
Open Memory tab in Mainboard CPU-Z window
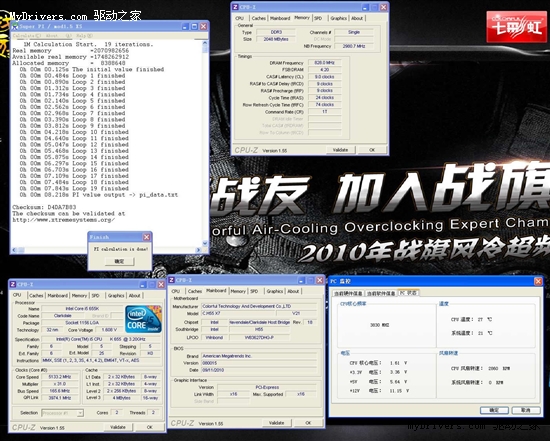[238, 291]
